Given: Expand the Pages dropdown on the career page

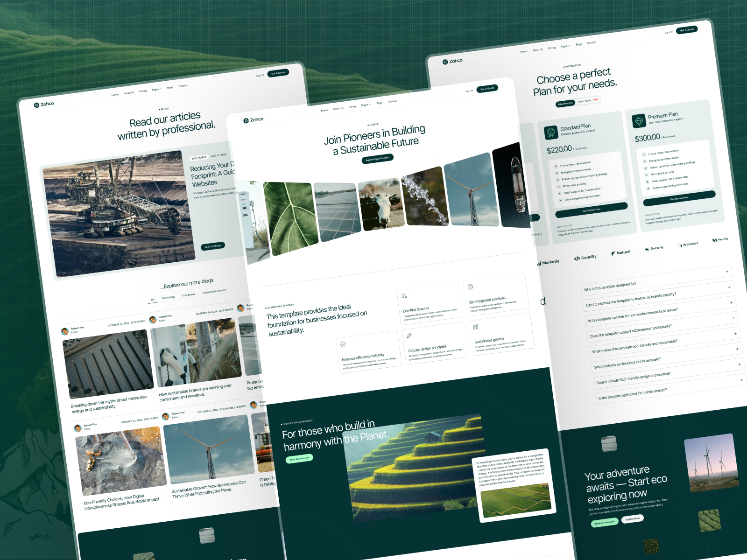Looking at the screenshot, I should [x=366, y=105].
